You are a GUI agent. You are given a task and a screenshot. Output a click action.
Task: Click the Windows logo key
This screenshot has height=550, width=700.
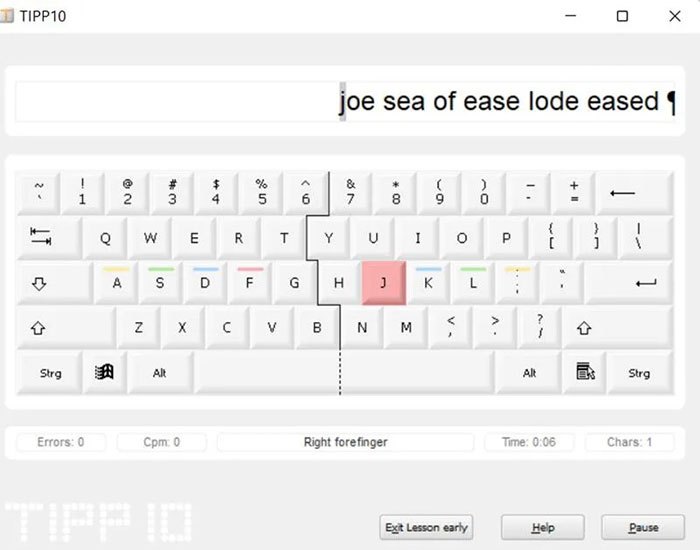point(104,372)
